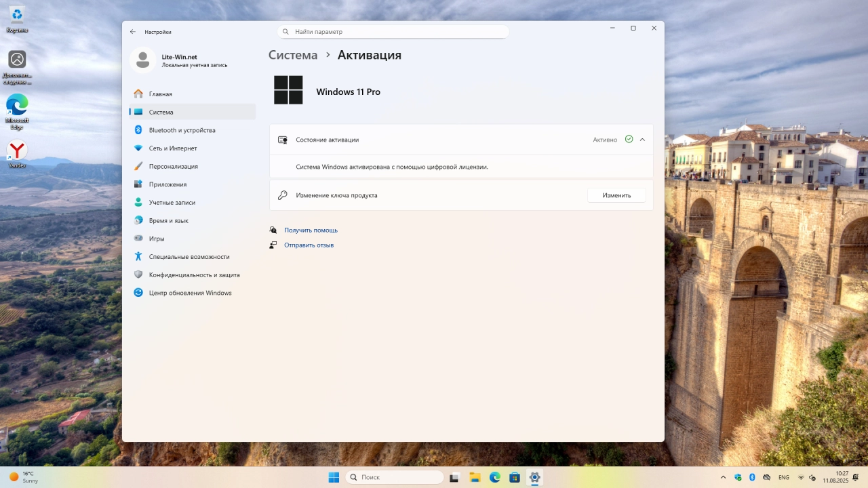This screenshot has width=868, height=488.
Task: Click the cloud sync tray icon
Action: [766, 477]
